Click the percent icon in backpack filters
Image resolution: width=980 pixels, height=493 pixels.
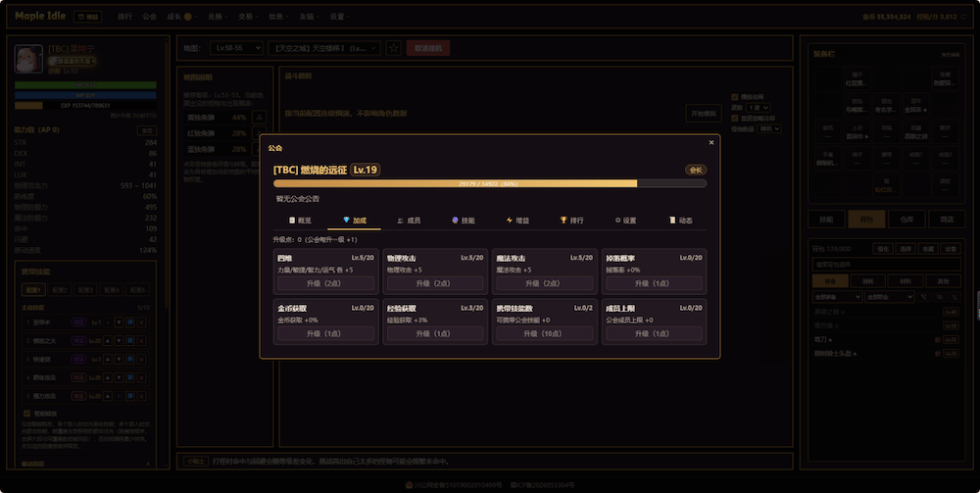point(940,297)
